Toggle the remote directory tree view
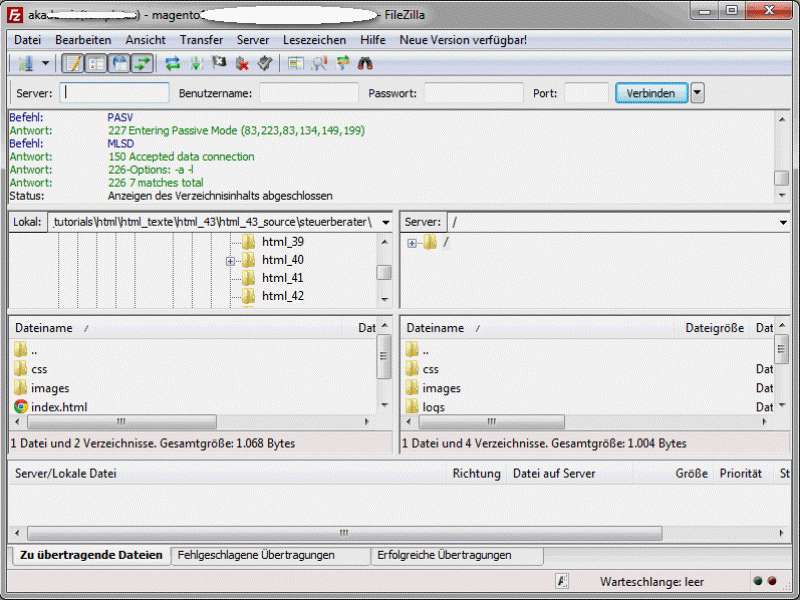 click(119, 64)
